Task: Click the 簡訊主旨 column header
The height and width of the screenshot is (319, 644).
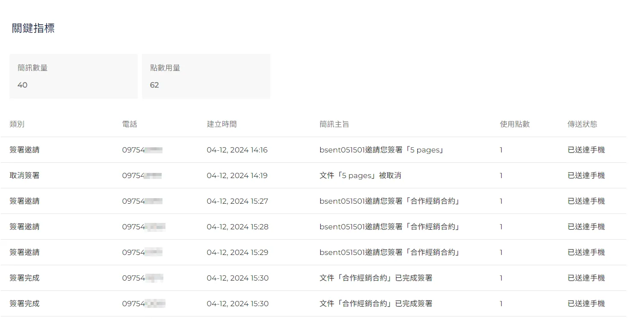Action: [x=334, y=124]
